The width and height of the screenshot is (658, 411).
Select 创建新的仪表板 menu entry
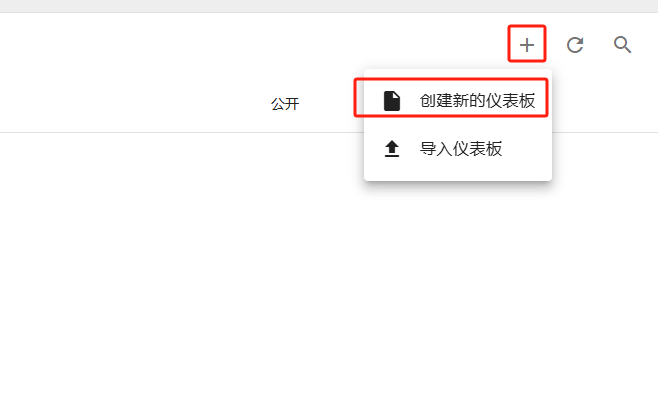(x=458, y=101)
